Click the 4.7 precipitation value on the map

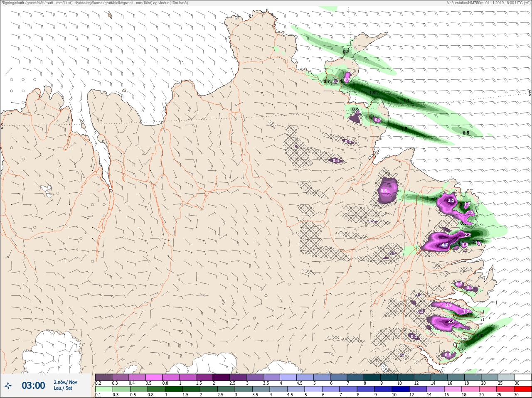tap(445, 245)
